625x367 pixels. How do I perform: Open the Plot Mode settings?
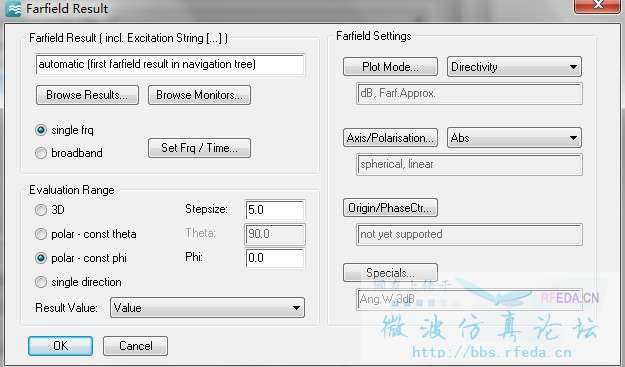tap(390, 67)
